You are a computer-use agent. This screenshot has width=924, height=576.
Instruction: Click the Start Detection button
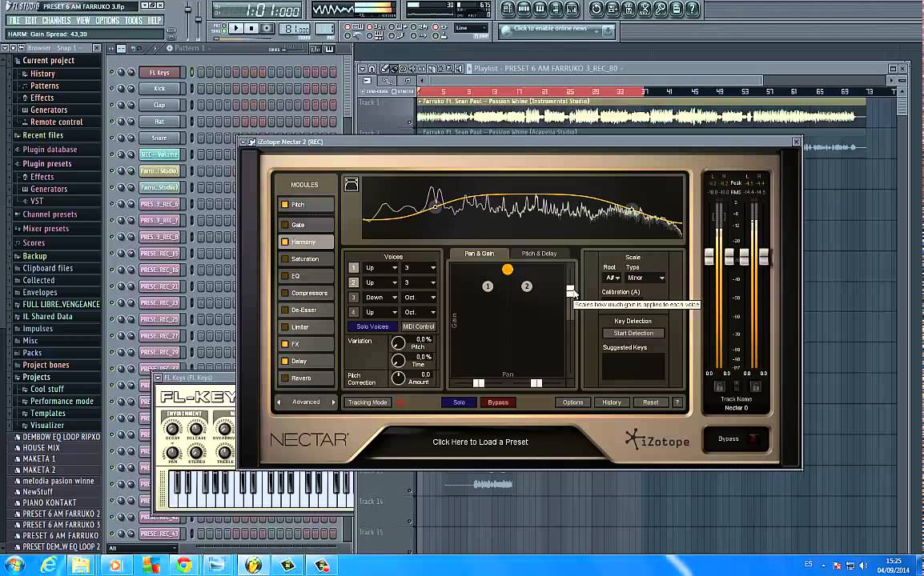coord(633,334)
